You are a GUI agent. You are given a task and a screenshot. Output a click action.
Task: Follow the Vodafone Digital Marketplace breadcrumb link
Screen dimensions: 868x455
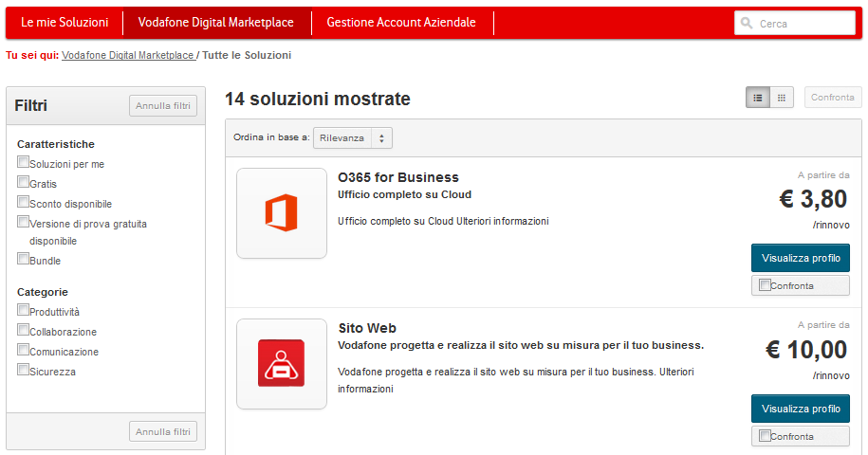(128, 55)
